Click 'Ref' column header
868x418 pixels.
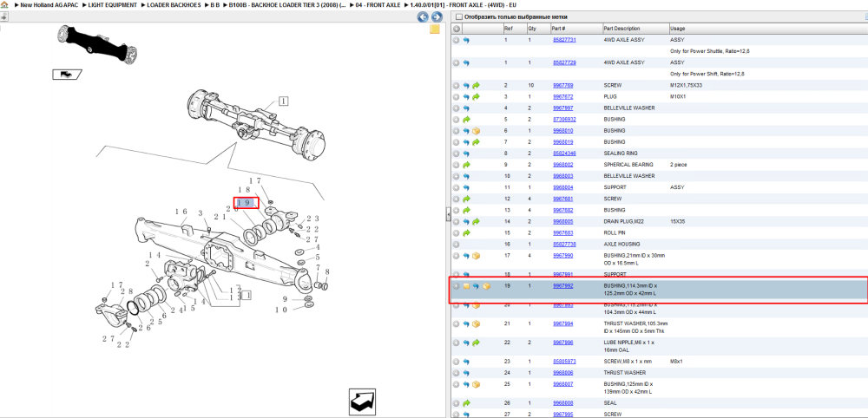(x=508, y=29)
